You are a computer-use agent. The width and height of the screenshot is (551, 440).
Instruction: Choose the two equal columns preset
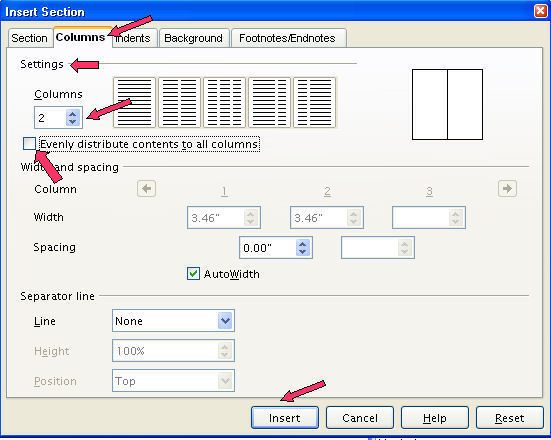(179, 102)
